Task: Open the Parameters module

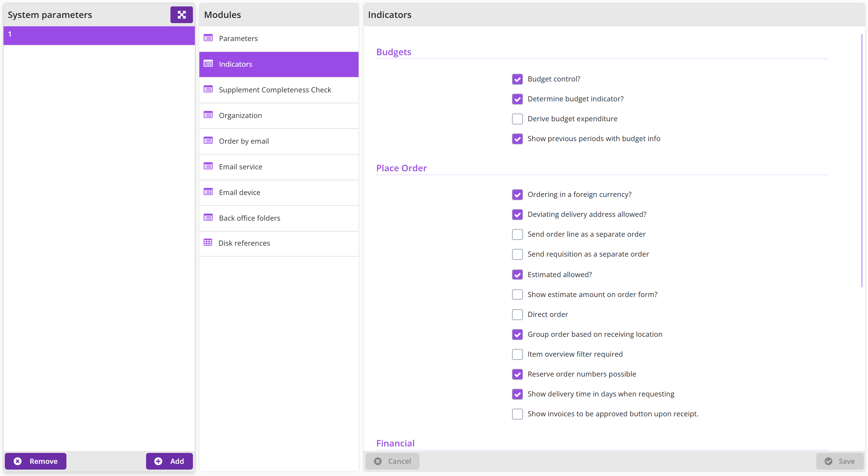Action: coord(279,39)
